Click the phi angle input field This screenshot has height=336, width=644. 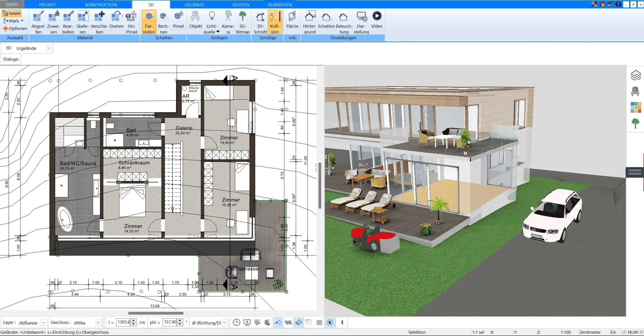[170, 322]
